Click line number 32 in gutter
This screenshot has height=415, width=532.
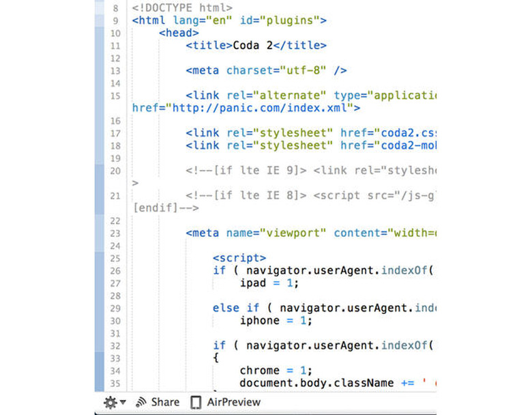pos(115,346)
